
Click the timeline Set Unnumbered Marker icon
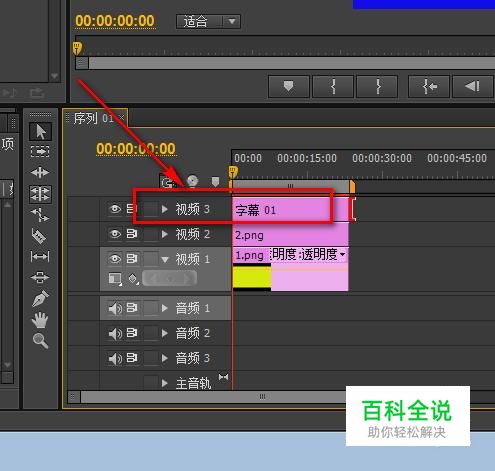(x=215, y=181)
